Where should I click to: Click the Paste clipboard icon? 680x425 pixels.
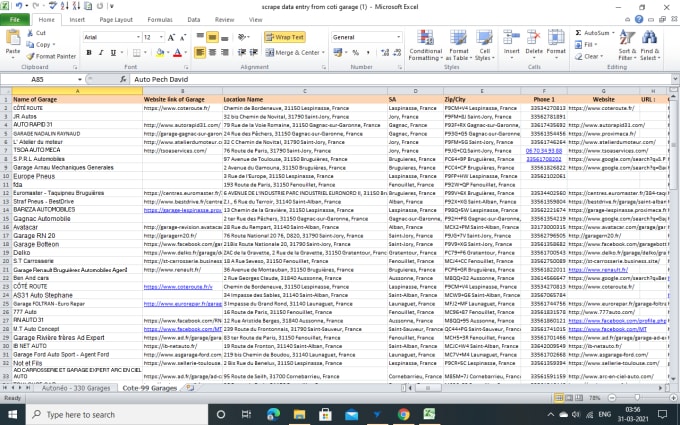click(13, 38)
